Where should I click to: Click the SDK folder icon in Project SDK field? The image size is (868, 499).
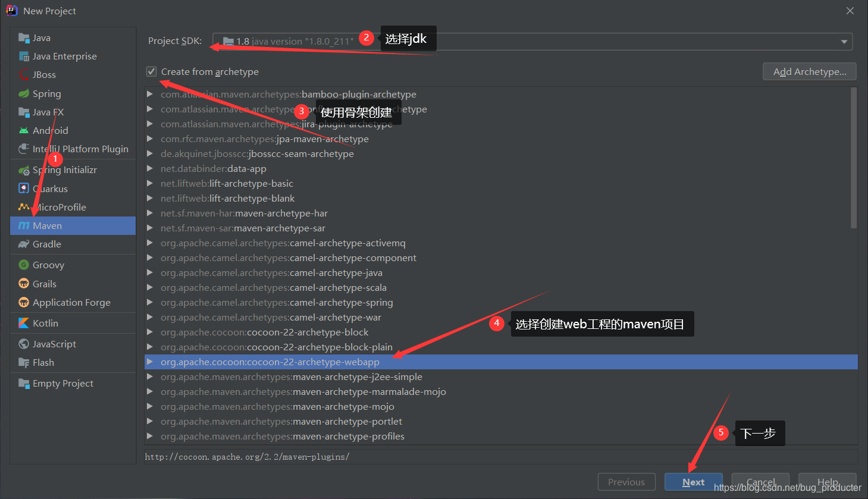coord(228,42)
